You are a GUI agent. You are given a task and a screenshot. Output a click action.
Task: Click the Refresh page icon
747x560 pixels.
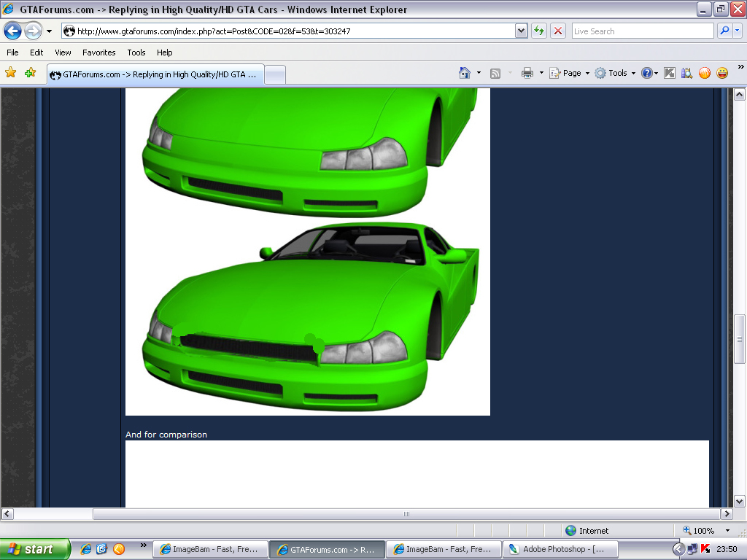tap(539, 31)
